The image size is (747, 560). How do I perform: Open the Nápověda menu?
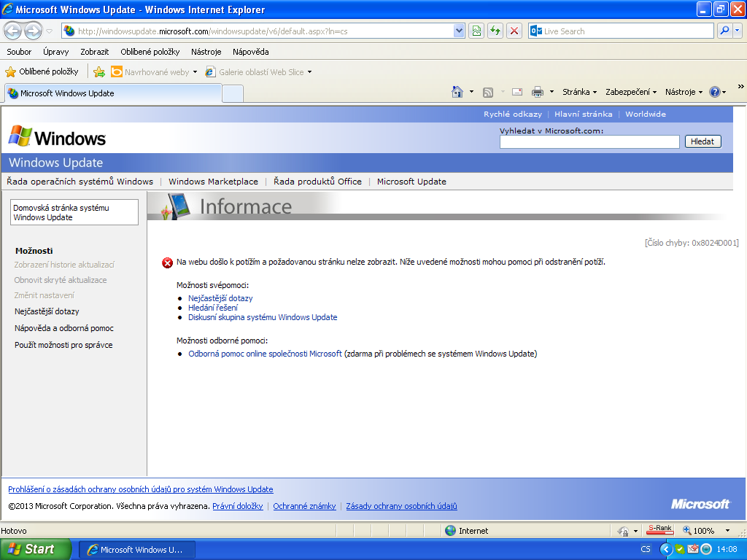point(251,52)
